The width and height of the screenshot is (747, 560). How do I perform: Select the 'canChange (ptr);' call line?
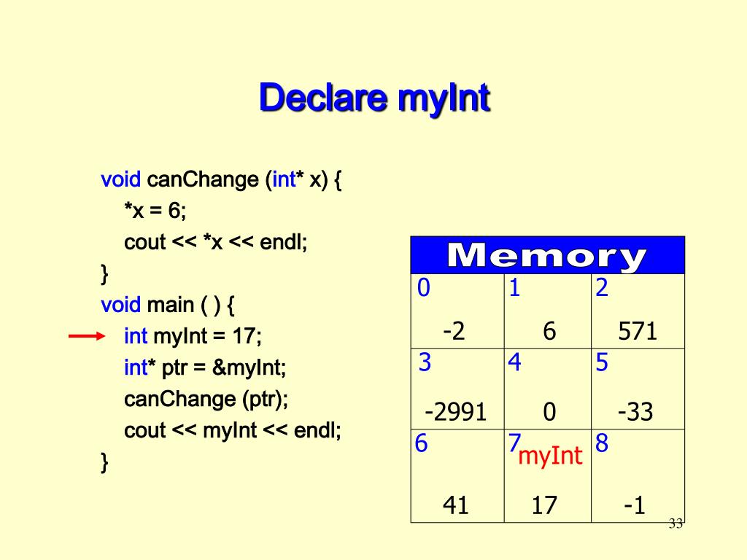pyautogui.click(x=206, y=400)
